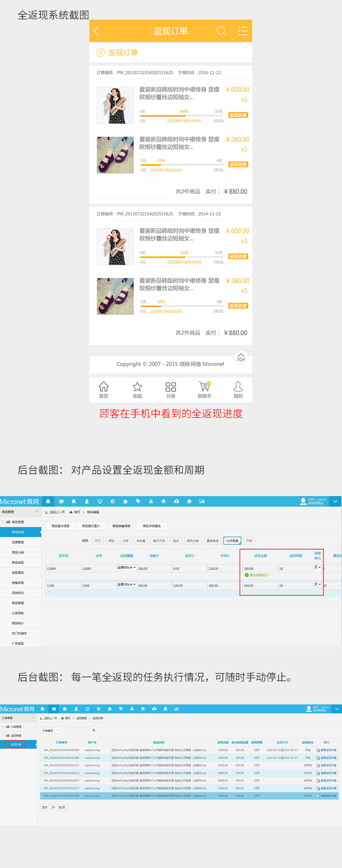Select the 颜色 spec option
Viewport: 342px width, 868px height.
point(112,541)
